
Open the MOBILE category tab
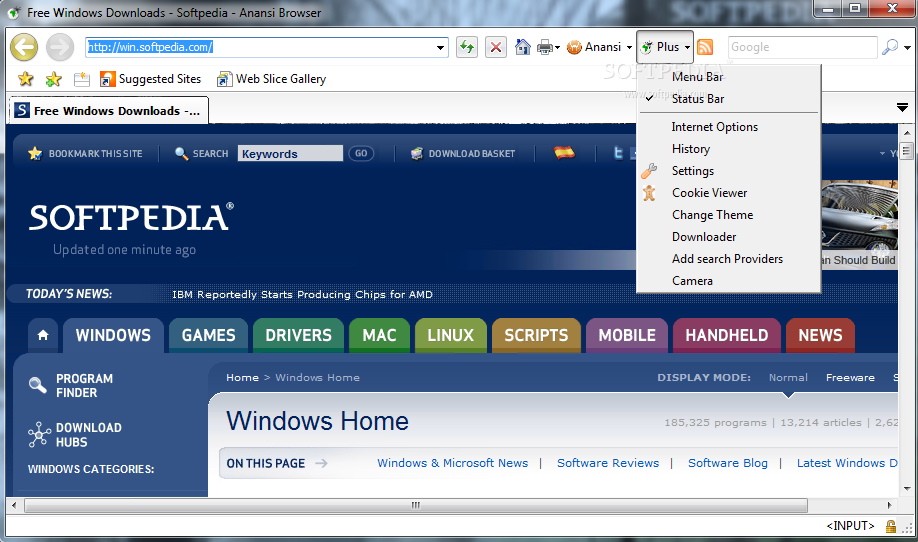(627, 335)
